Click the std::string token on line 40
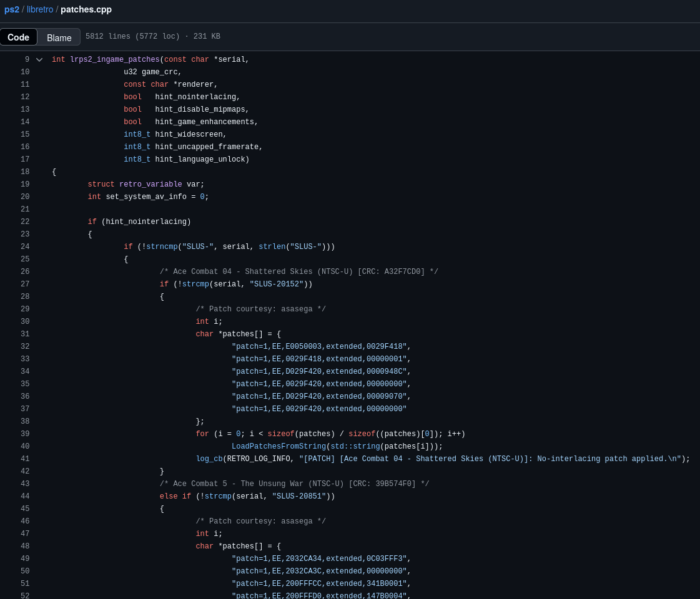This screenshot has height=599, width=700. 355,447
